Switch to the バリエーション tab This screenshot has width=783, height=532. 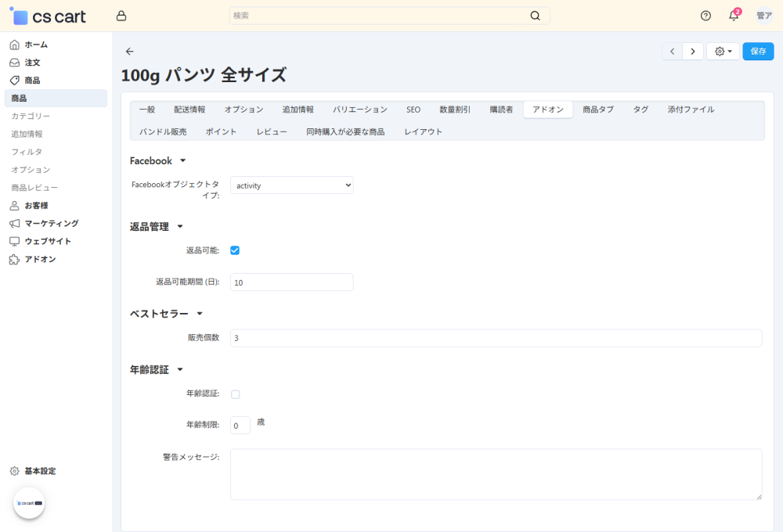point(359,110)
